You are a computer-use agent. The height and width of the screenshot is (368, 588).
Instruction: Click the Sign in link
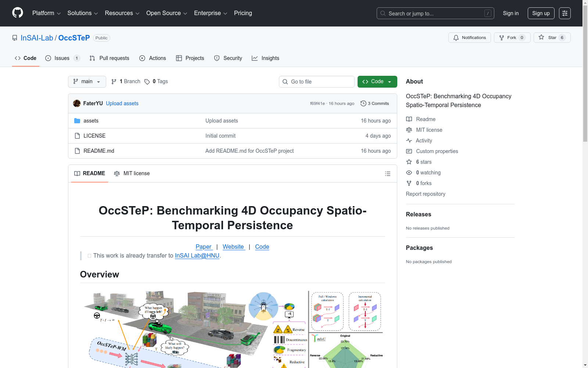(x=511, y=13)
